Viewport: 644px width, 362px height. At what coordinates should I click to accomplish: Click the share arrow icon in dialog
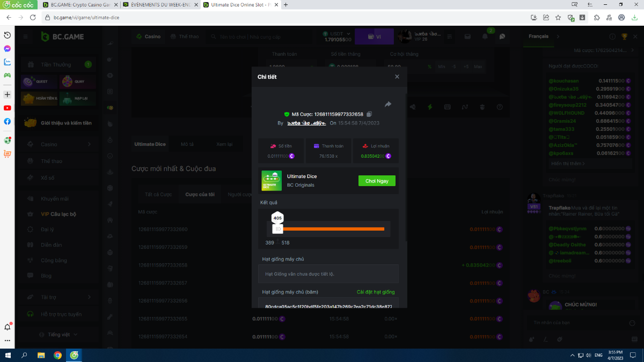pos(388,104)
